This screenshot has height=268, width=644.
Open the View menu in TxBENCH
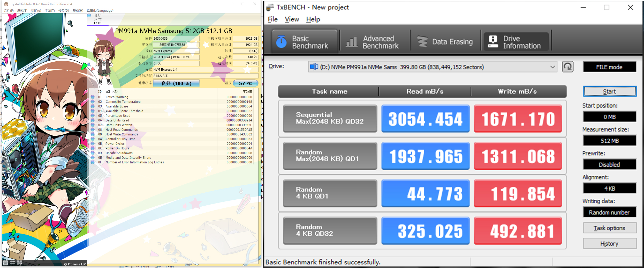point(292,19)
